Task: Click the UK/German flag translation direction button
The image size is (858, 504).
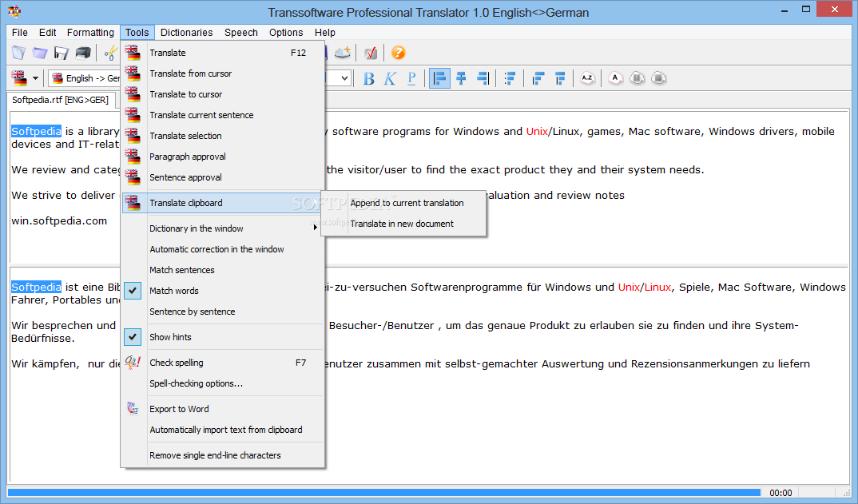Action: (x=19, y=78)
